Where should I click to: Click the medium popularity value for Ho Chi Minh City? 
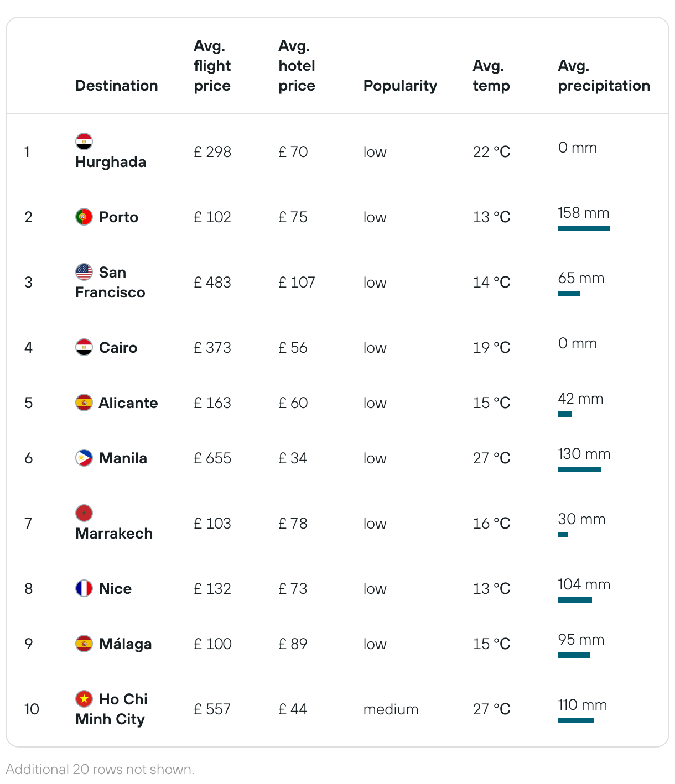point(391,709)
